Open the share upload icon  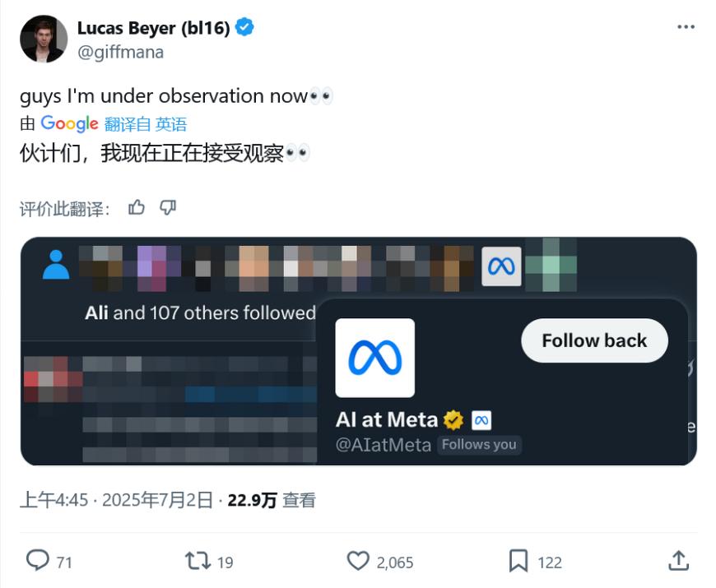click(x=679, y=560)
